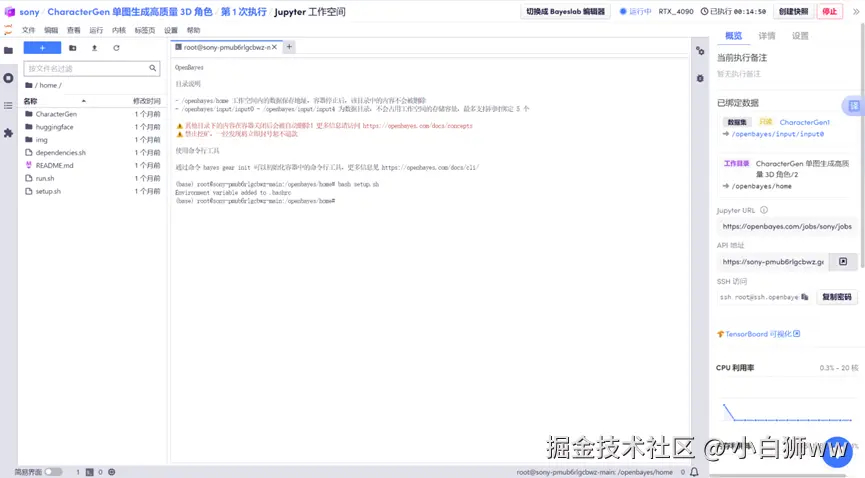Click the 创建快照 button

[x=793, y=12]
